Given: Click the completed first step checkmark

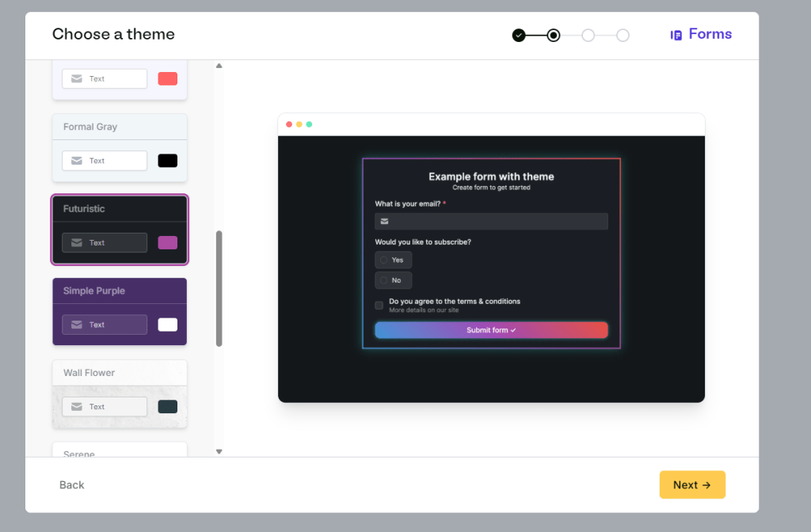Looking at the screenshot, I should 519,35.
